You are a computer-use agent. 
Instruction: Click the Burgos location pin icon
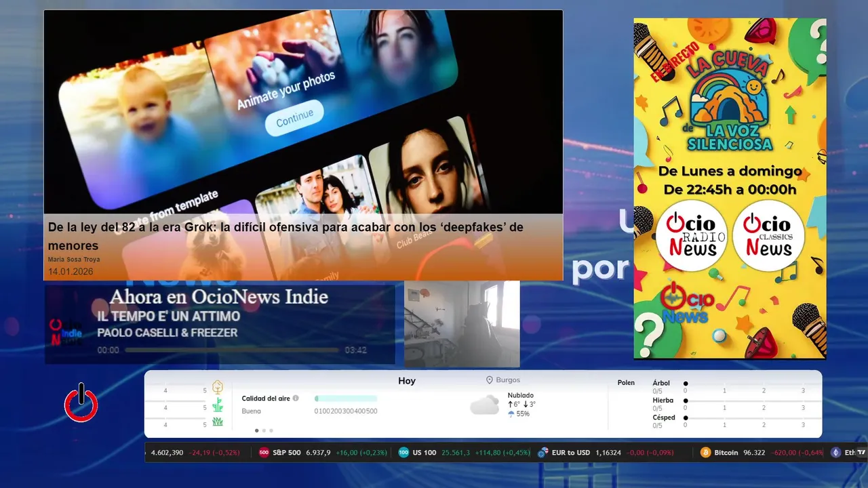click(489, 380)
